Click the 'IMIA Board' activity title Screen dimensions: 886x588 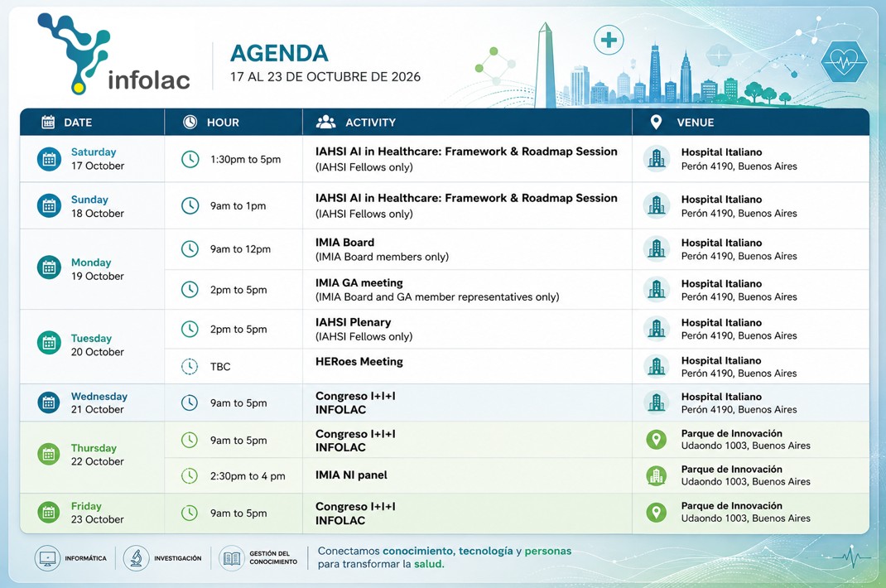(344, 243)
